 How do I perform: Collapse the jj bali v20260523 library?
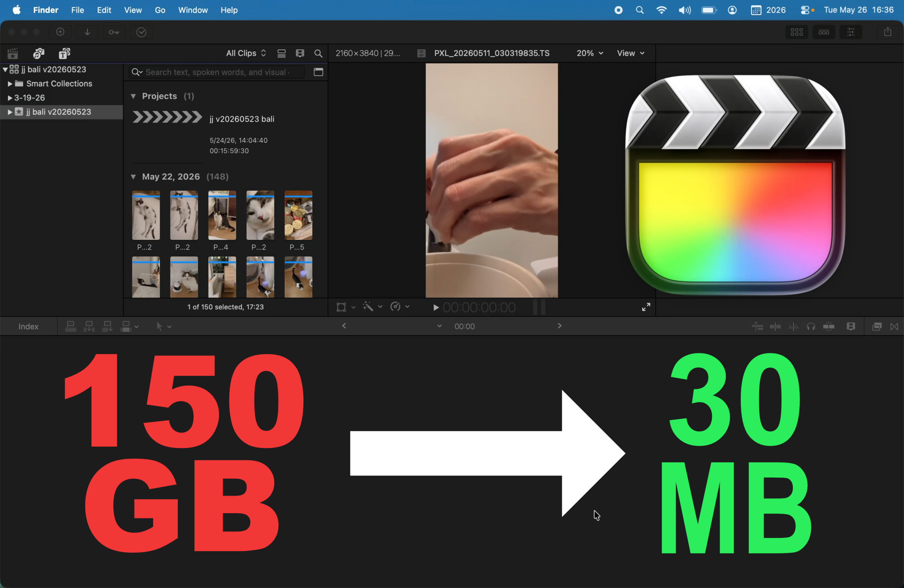click(5, 70)
